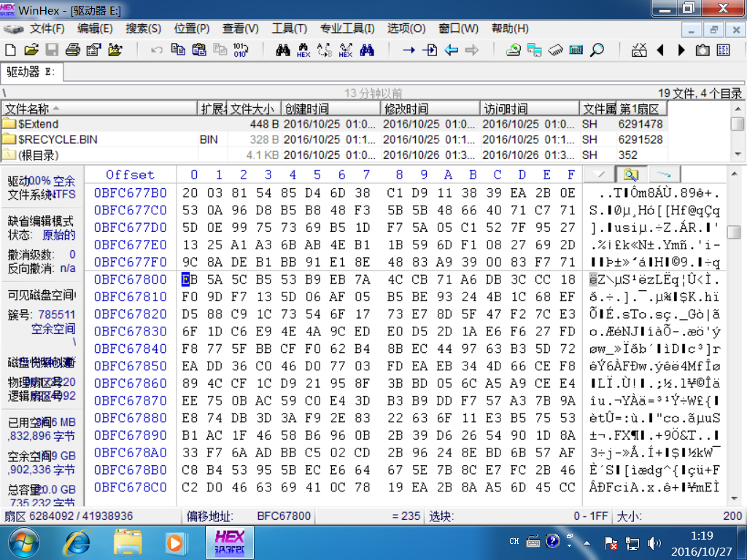Select the (根目录) folder row
The width and height of the screenshot is (747, 560).
[x=333, y=155]
